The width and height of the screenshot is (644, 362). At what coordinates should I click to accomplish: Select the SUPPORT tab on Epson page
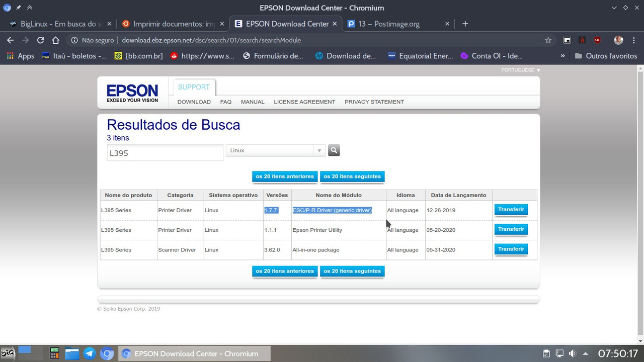click(x=194, y=87)
